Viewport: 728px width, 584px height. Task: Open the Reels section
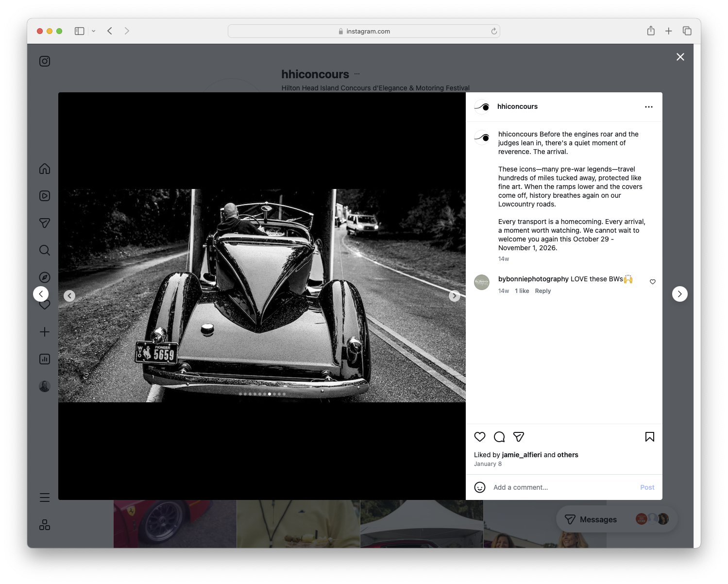[x=45, y=196]
